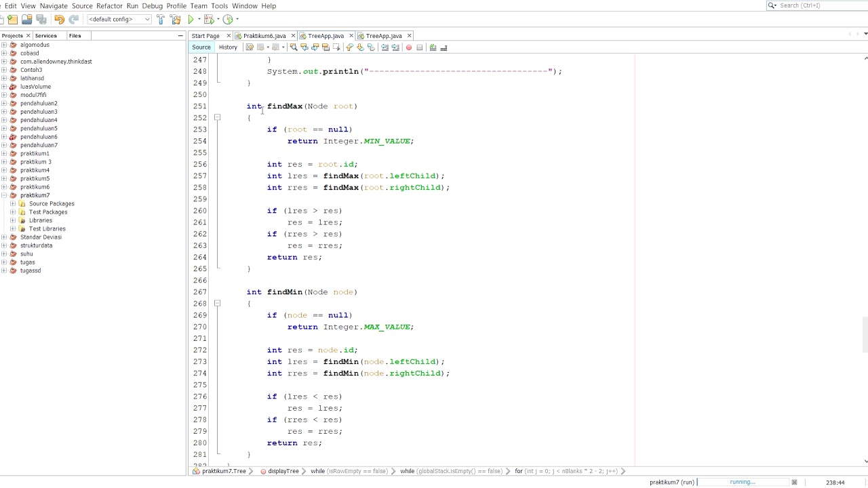The image size is (868, 488).
Task: Open the Navigate menu
Action: tap(54, 5)
